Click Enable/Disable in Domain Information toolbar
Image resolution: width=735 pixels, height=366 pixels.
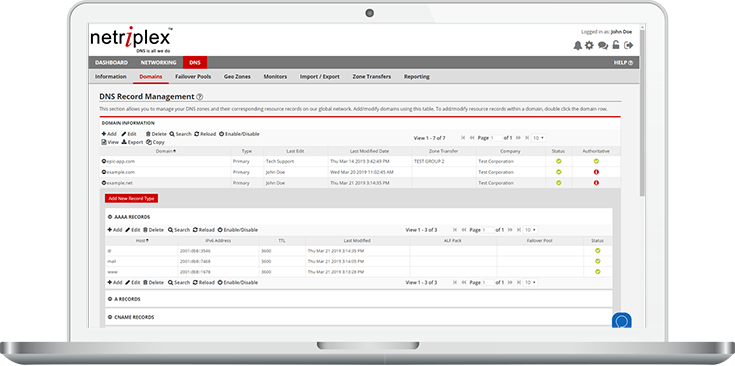239,134
